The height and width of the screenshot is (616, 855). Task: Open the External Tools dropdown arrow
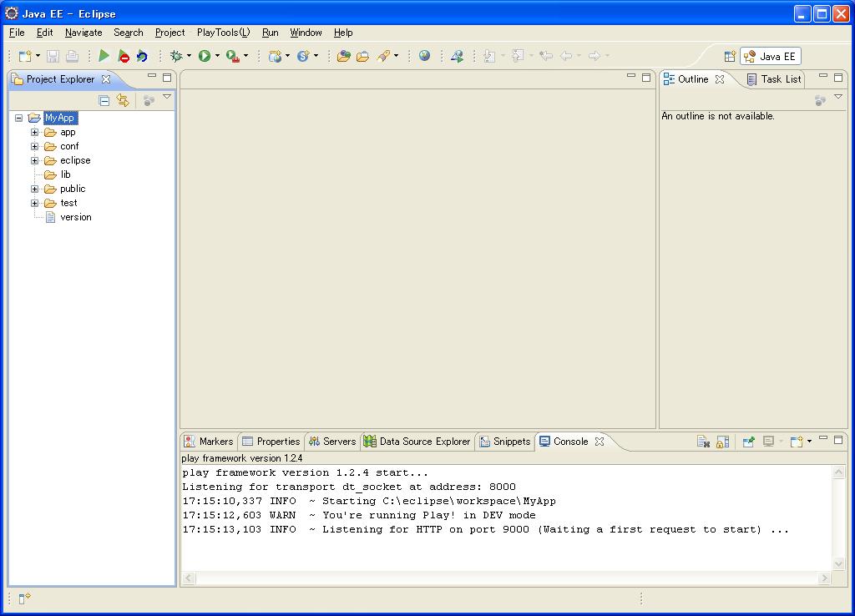[246, 56]
